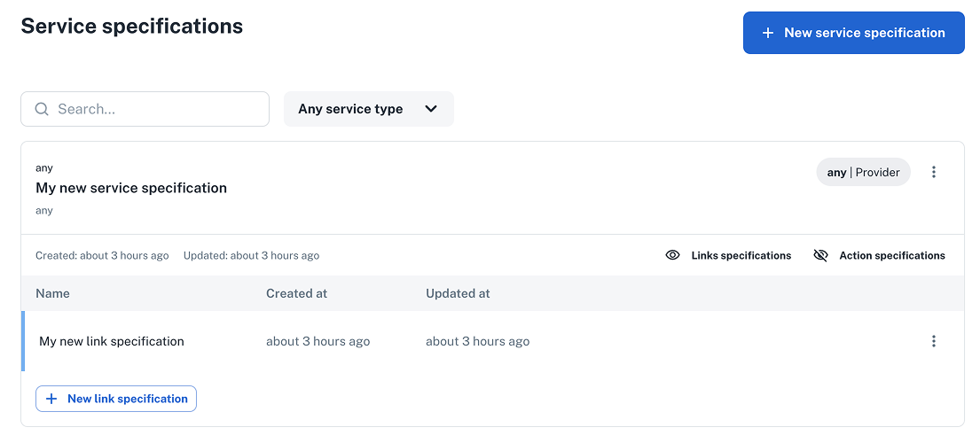Show the Action specifications section
The width and height of the screenshot is (980, 435).
891,255
